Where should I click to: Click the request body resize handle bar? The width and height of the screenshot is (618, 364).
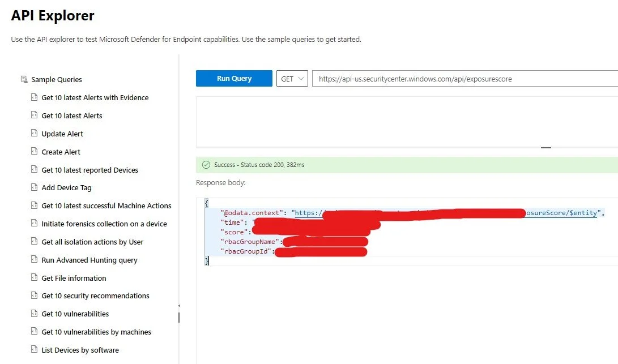pos(546,147)
